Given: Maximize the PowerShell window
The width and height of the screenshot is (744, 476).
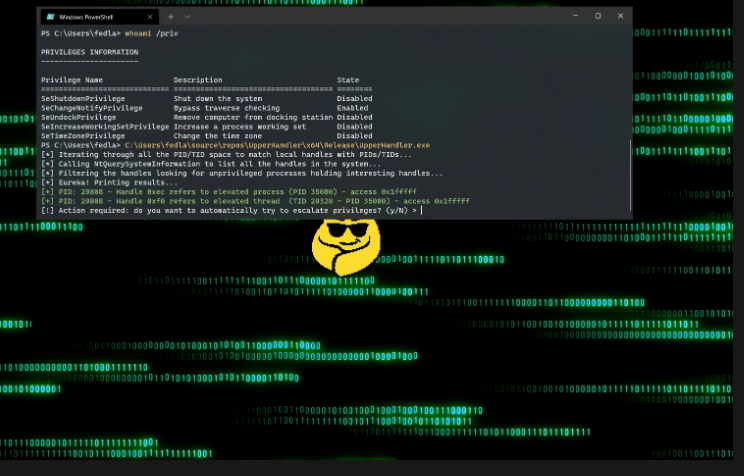Looking at the screenshot, I should coord(598,16).
